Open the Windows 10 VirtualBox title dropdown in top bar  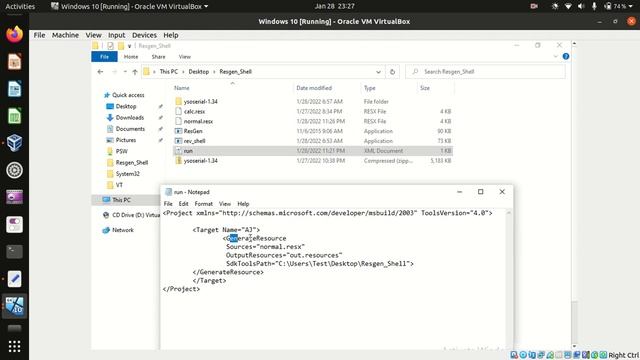(130, 6)
